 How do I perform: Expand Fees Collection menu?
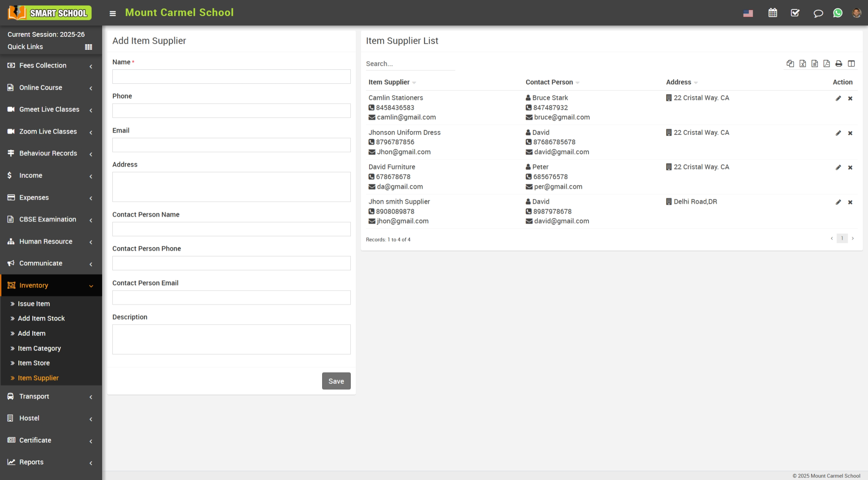(x=51, y=65)
